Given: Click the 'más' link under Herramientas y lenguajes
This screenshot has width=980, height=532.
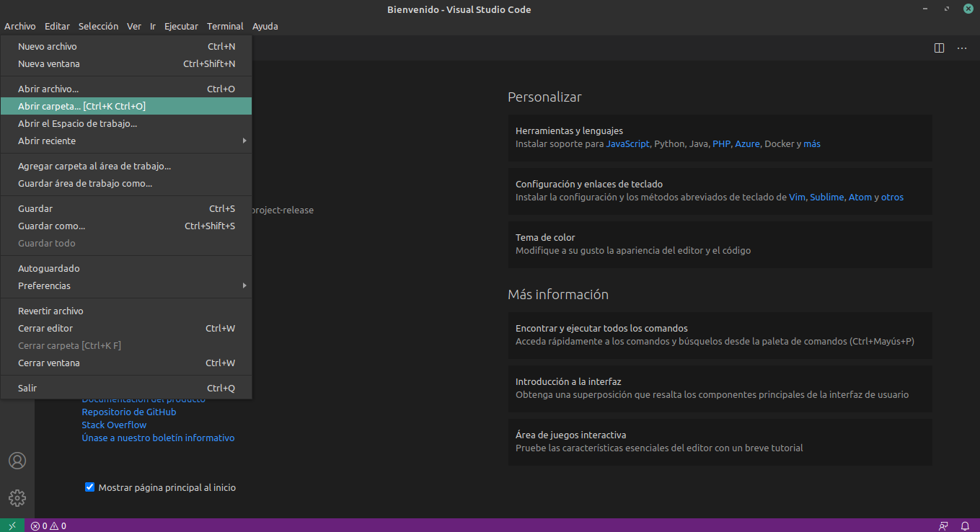Looking at the screenshot, I should [x=812, y=143].
